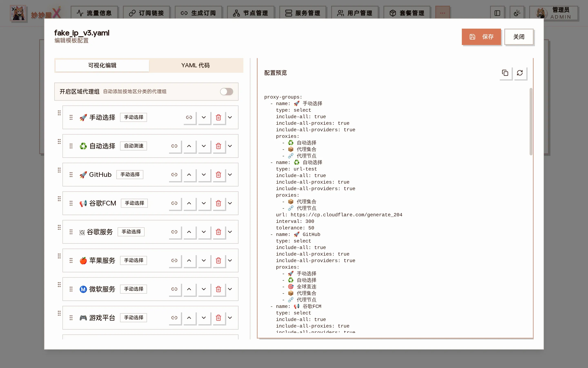Click the 自动测速 tag on 自动选择
This screenshot has width=588, height=368.
coord(134,146)
